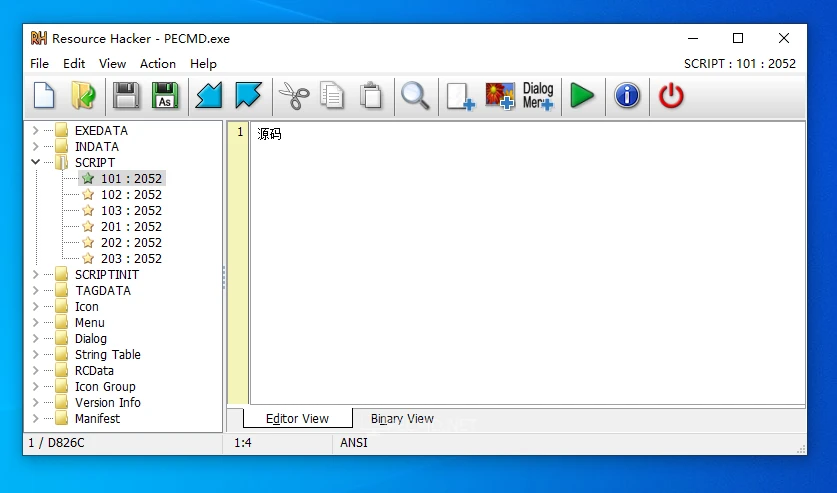The width and height of the screenshot is (837, 493).
Task: Click the Save As green floppy icon
Action: point(165,96)
